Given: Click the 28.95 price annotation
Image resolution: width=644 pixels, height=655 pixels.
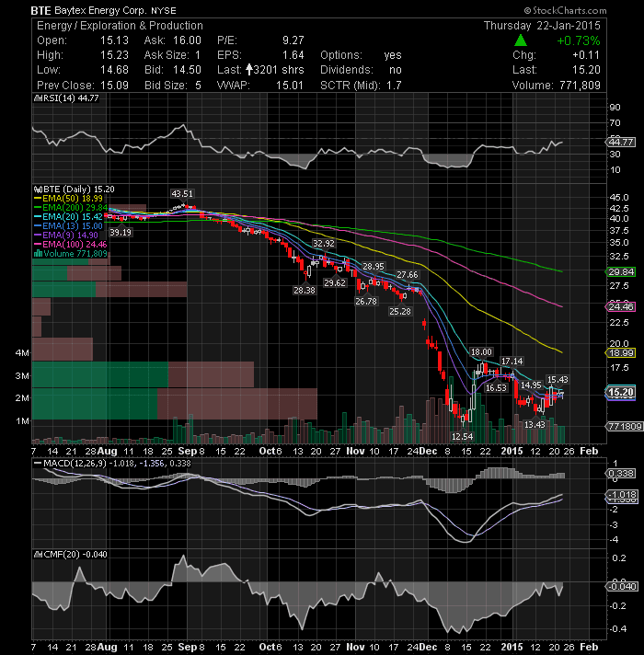Looking at the screenshot, I should click(x=373, y=267).
